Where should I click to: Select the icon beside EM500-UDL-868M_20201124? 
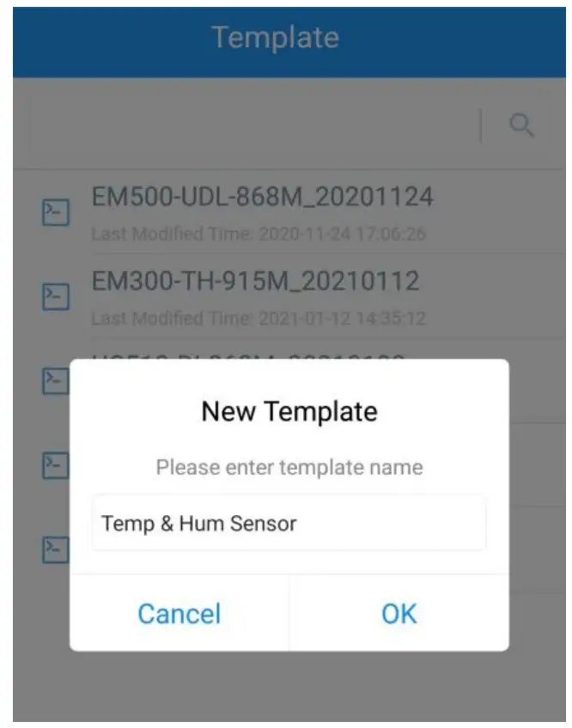[x=56, y=212]
